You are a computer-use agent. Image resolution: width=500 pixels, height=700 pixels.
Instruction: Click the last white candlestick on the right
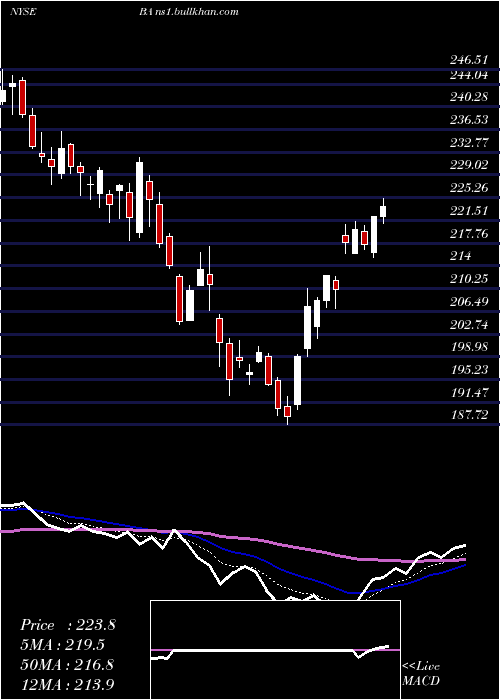(x=383, y=211)
